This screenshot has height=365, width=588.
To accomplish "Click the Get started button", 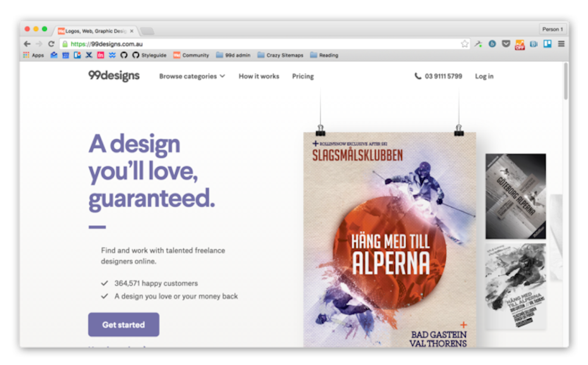I will click(x=124, y=325).
